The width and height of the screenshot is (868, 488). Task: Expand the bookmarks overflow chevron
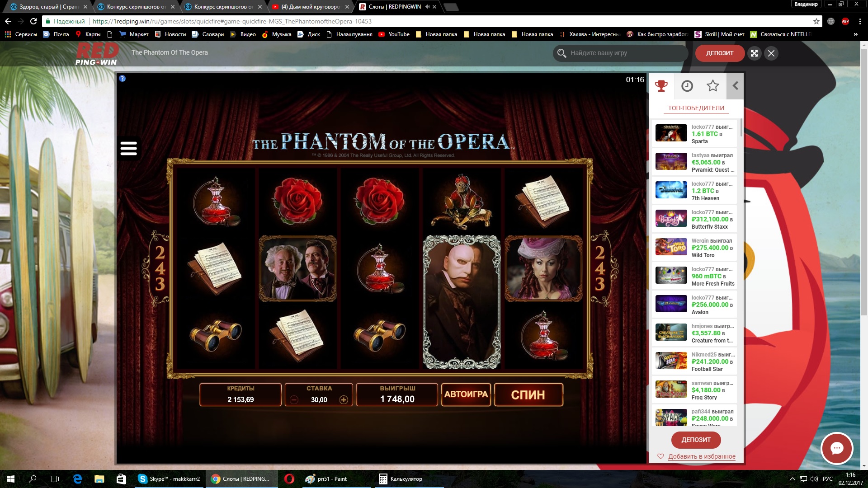(x=855, y=34)
